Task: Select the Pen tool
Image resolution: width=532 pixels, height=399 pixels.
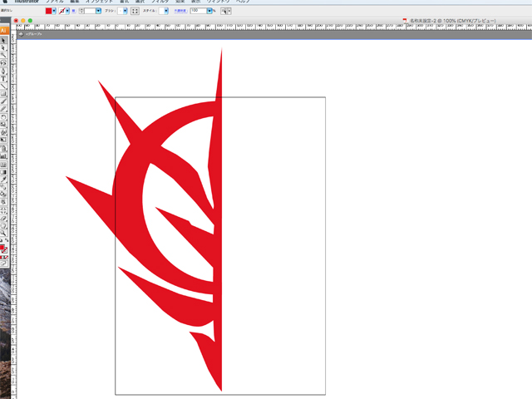Action: (x=3, y=71)
